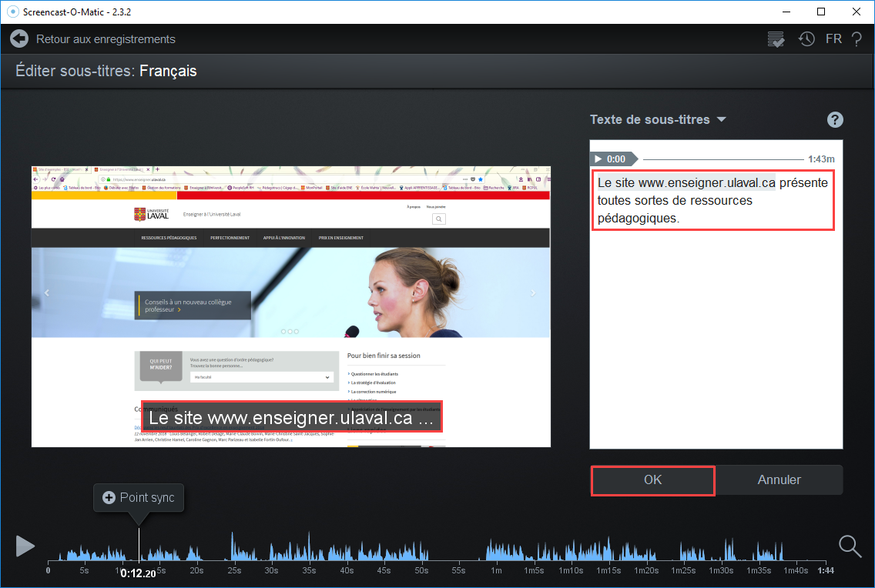Click the Screencast-O-Matic title bar icon

coord(12,12)
